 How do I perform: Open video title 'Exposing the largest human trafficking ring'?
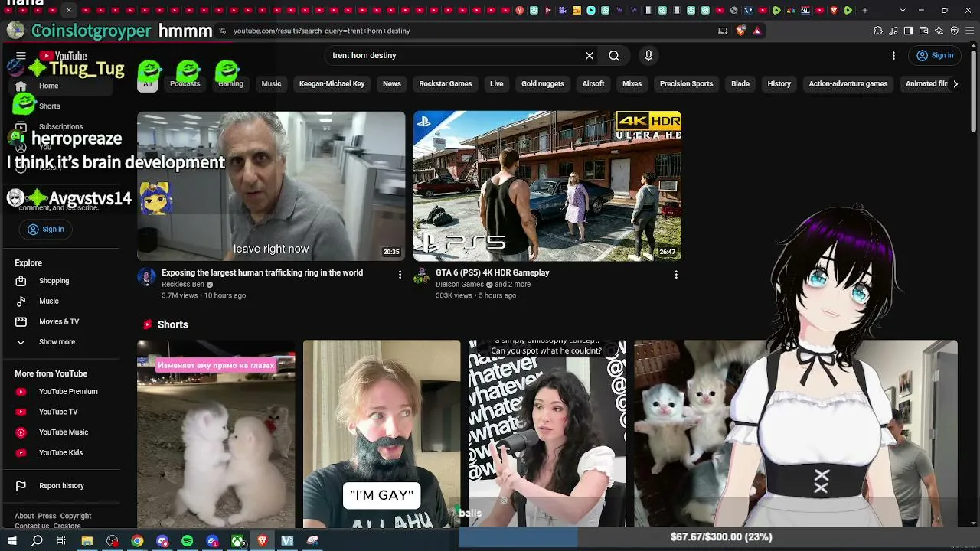(262, 272)
